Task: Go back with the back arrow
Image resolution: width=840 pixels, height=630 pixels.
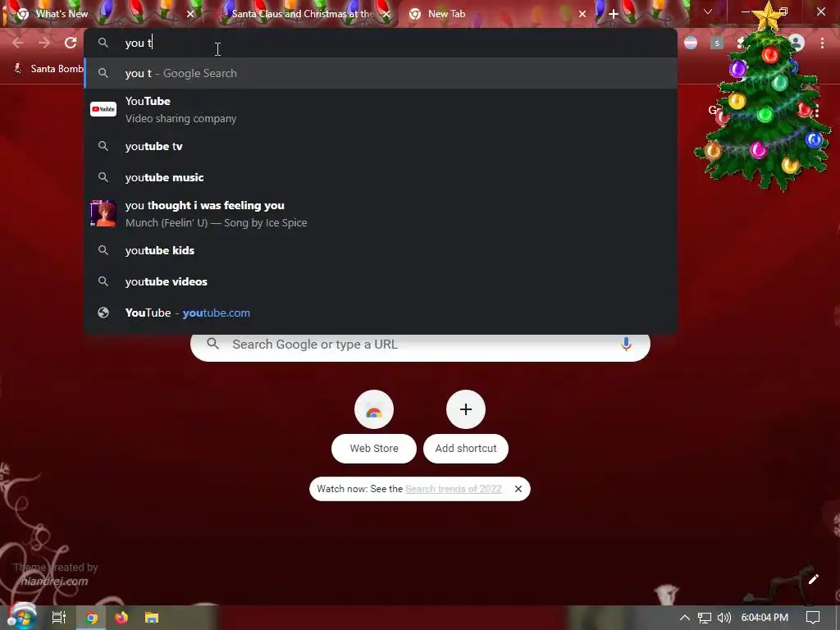Action: 18,43
